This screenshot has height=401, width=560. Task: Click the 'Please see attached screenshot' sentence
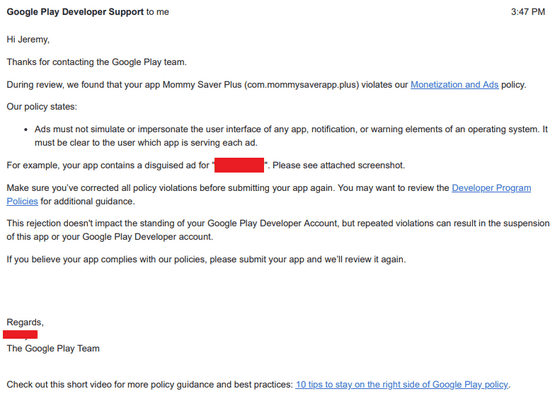tap(339, 165)
